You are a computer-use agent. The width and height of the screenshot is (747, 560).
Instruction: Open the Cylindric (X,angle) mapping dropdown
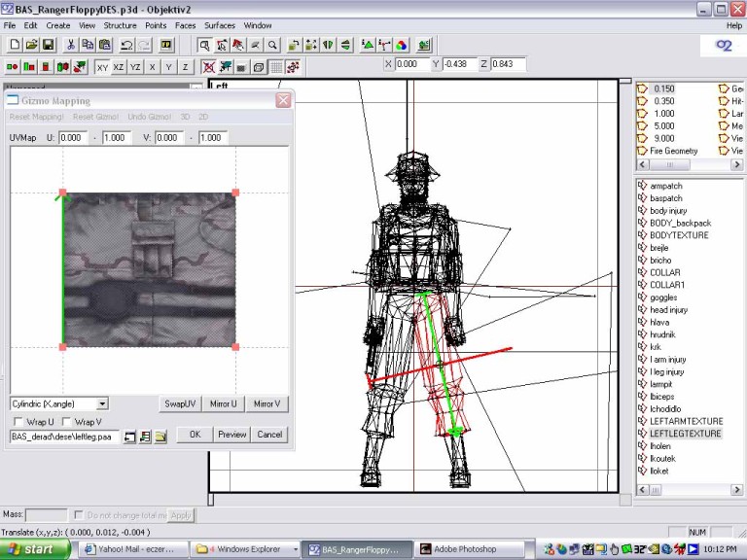point(102,403)
